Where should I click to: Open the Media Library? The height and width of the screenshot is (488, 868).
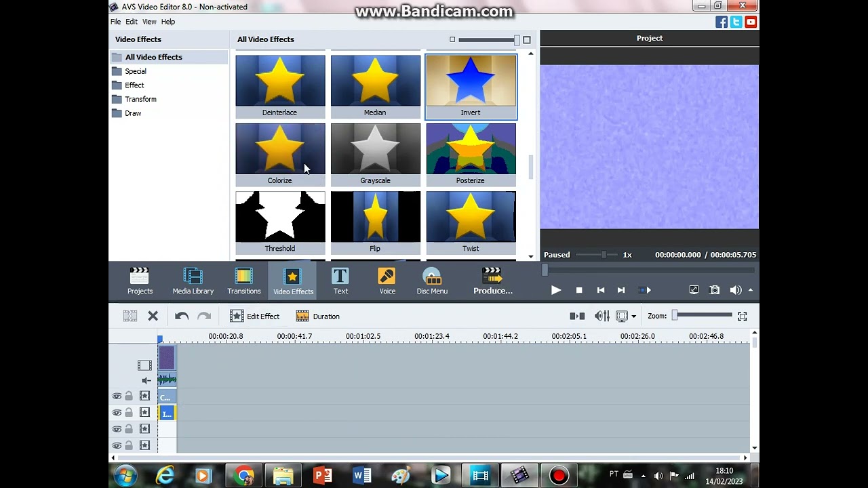click(x=193, y=281)
